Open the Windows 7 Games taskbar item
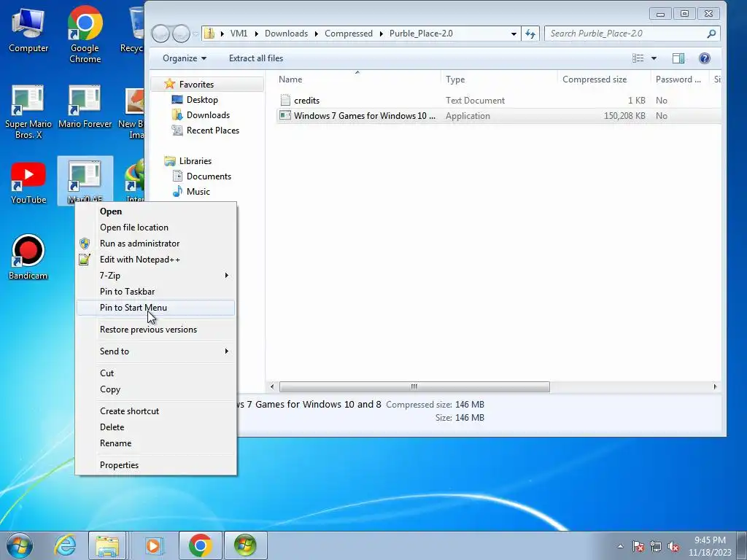Viewport: 747px width, 560px height. tap(245, 545)
